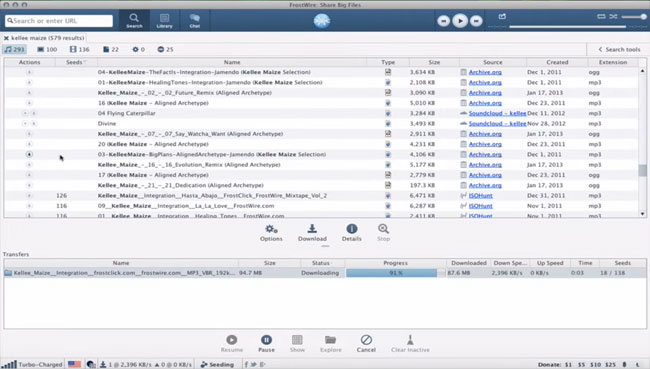Expand the Search tools panel

(x=619, y=49)
